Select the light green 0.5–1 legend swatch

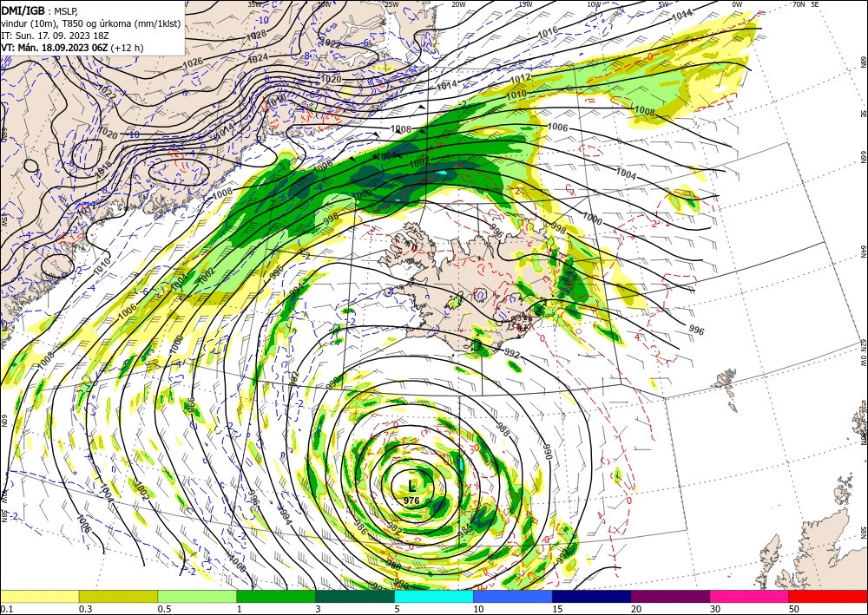197,596
